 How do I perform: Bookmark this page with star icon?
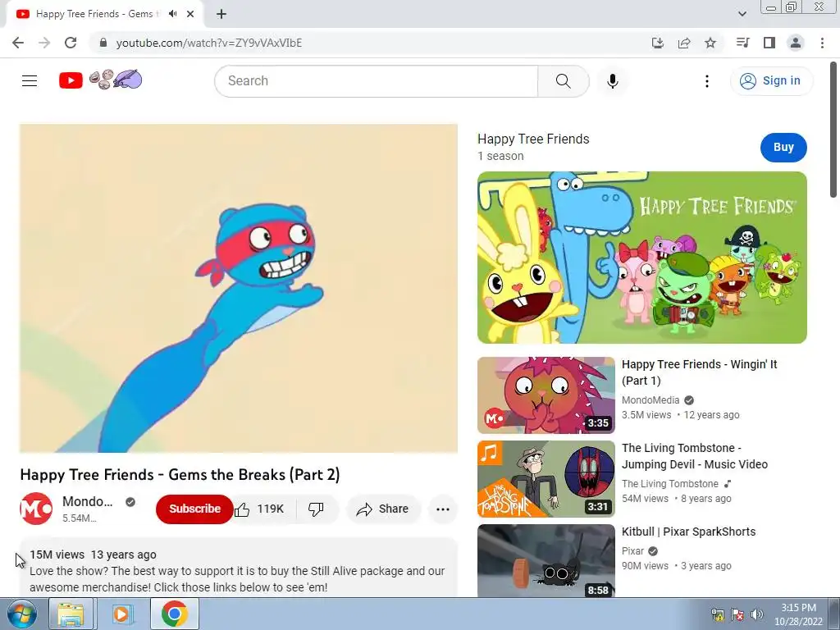tap(710, 43)
